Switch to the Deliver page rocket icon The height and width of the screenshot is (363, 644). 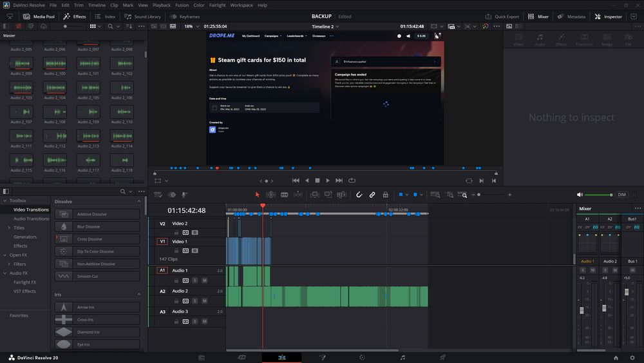point(442,358)
